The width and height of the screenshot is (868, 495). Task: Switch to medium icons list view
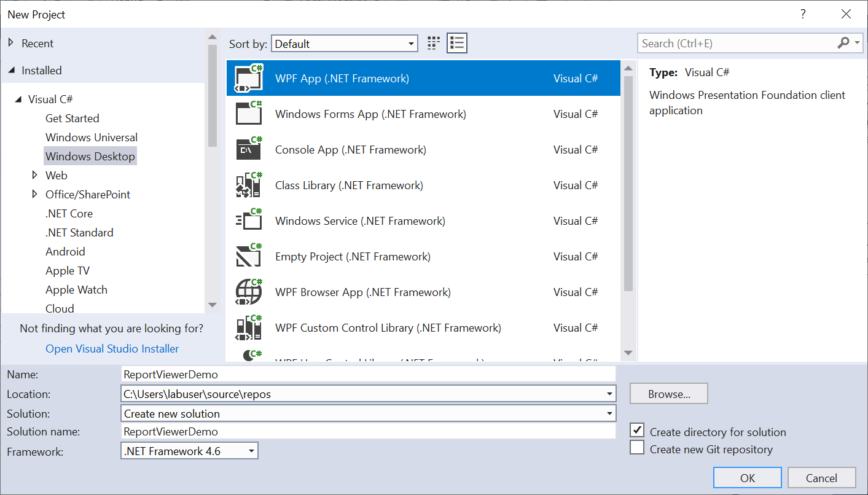[457, 43]
